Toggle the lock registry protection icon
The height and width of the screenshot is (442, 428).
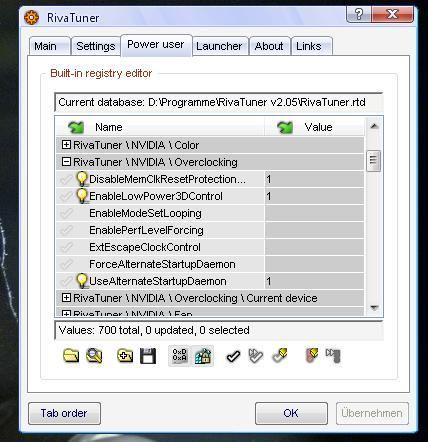tap(203, 356)
